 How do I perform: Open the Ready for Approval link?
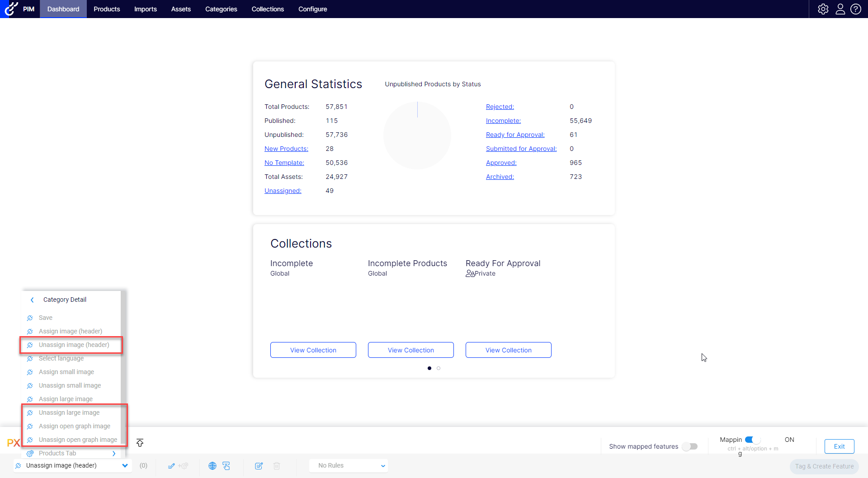tap(515, 135)
